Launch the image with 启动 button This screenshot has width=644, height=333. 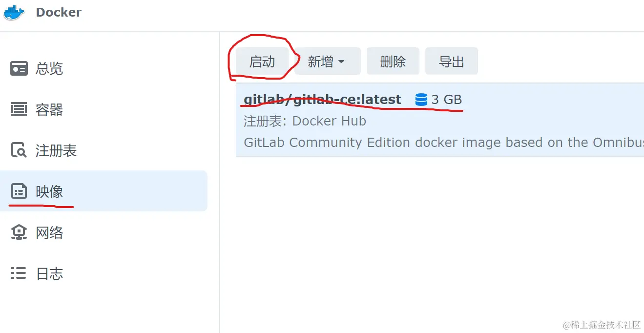click(x=262, y=61)
